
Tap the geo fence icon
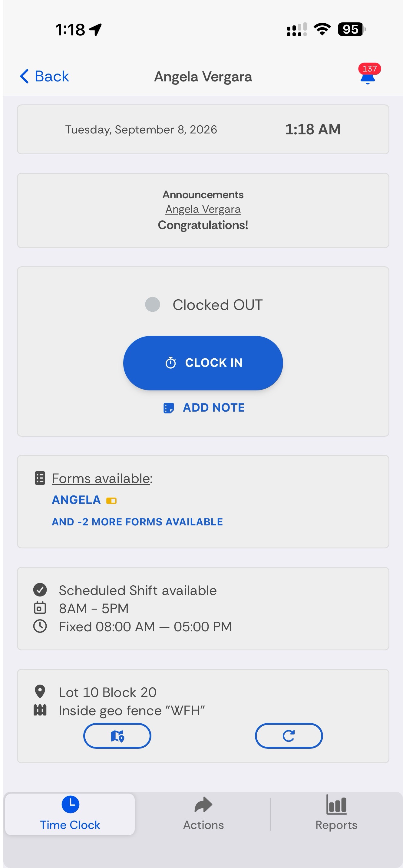(40, 710)
